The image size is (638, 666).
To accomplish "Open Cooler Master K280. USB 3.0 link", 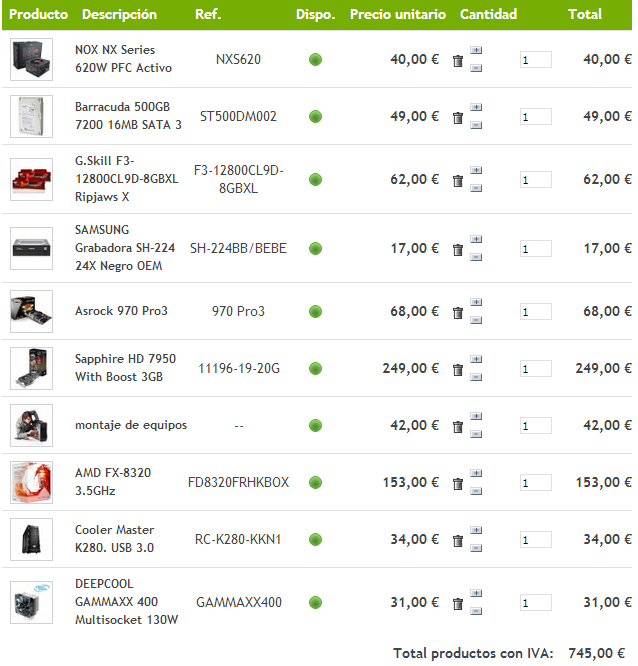I will point(115,539).
